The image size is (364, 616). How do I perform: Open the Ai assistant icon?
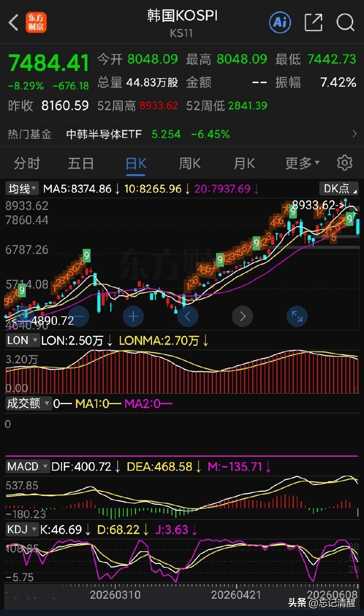click(280, 22)
